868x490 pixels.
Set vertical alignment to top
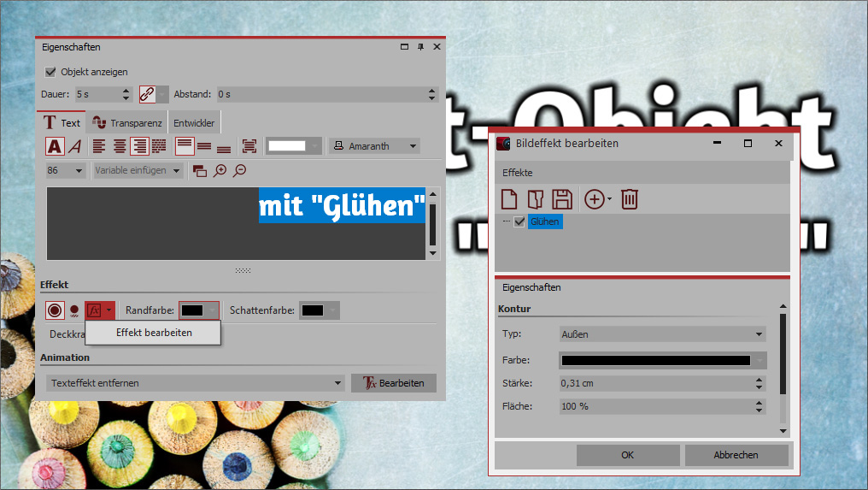point(185,146)
